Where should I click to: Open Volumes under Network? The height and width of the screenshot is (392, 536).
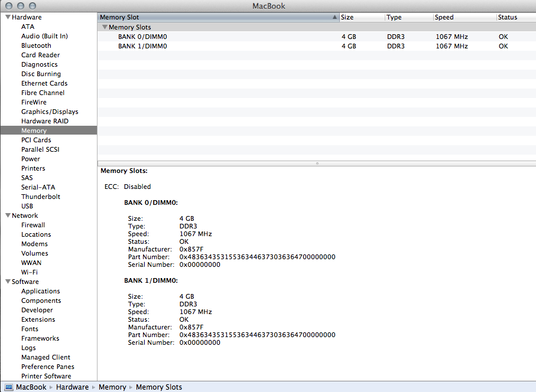34,253
